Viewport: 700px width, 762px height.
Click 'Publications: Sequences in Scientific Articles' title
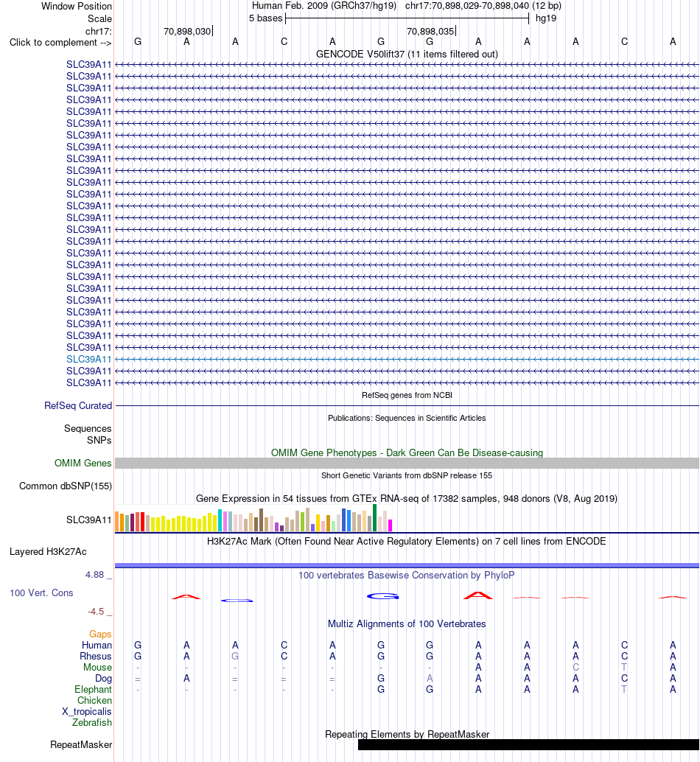pyautogui.click(x=407, y=418)
